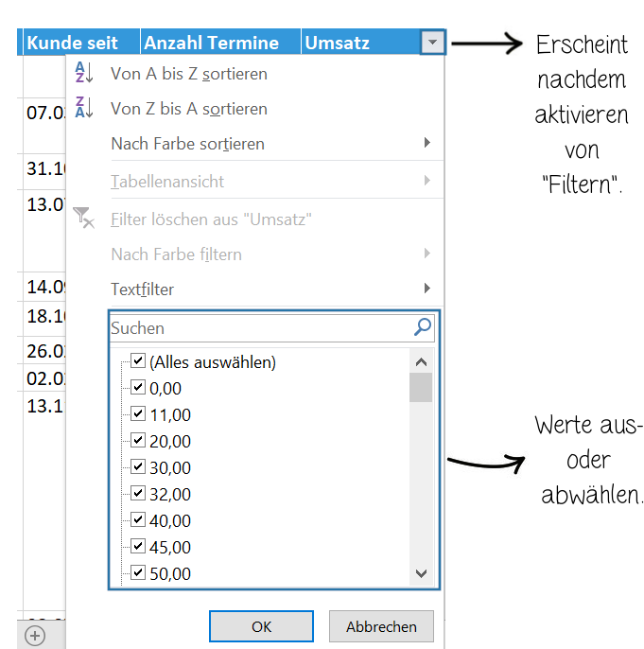This screenshot has width=644, height=649.
Task: Click the clear filter funnel icon
Action: (84, 219)
